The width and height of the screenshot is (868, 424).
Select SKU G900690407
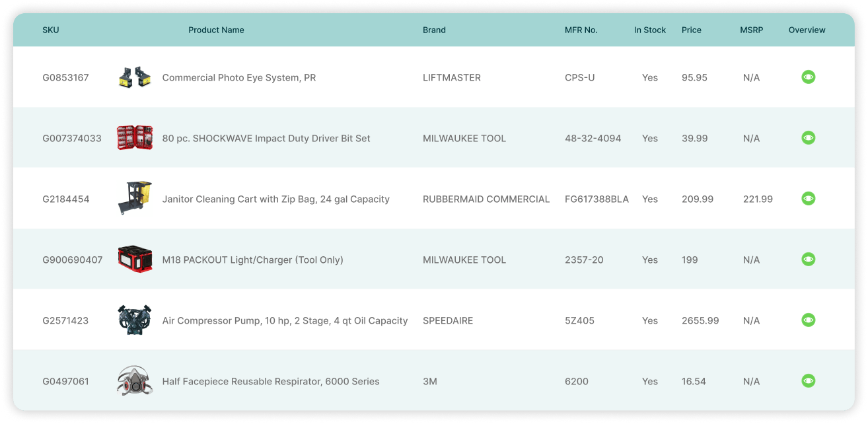point(73,260)
